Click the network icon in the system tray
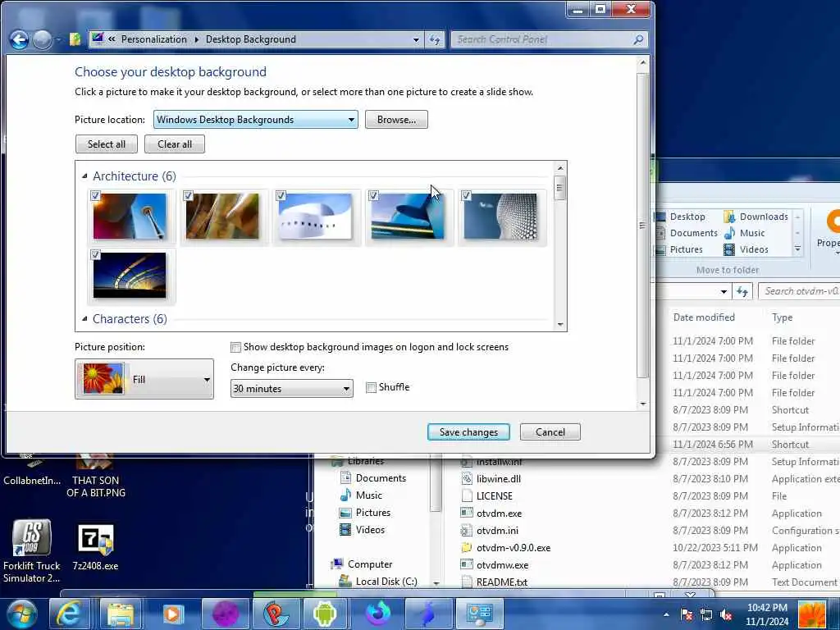Image resolution: width=840 pixels, height=630 pixels. [x=706, y=614]
